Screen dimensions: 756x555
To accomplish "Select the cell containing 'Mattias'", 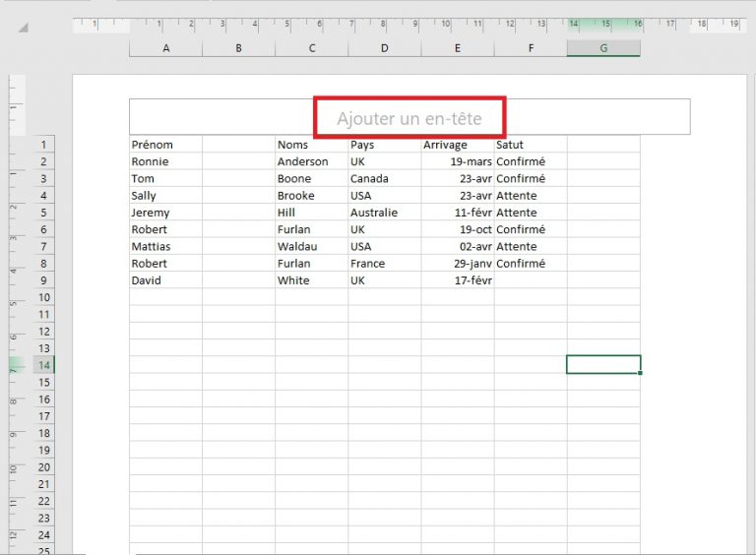I will pos(165,247).
